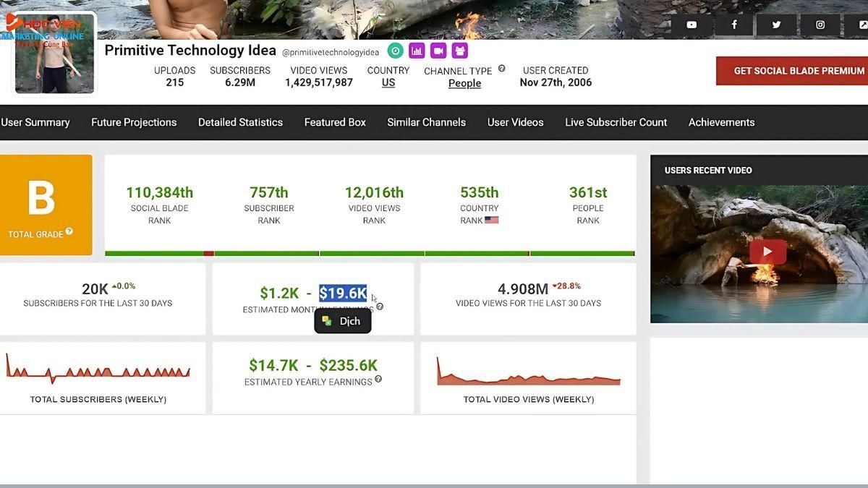Click the Dịch translate popup button
The width and height of the screenshot is (868, 488).
pyautogui.click(x=342, y=321)
